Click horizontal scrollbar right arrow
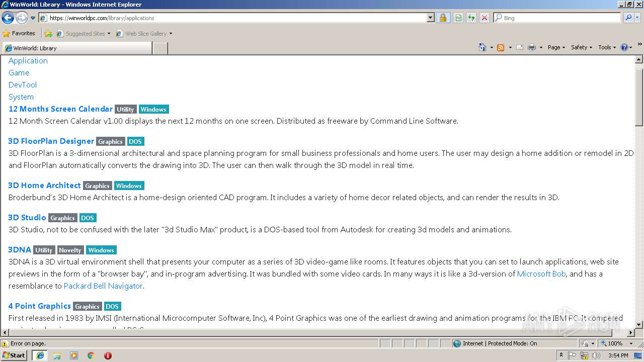The image size is (644, 362). pos(630,332)
